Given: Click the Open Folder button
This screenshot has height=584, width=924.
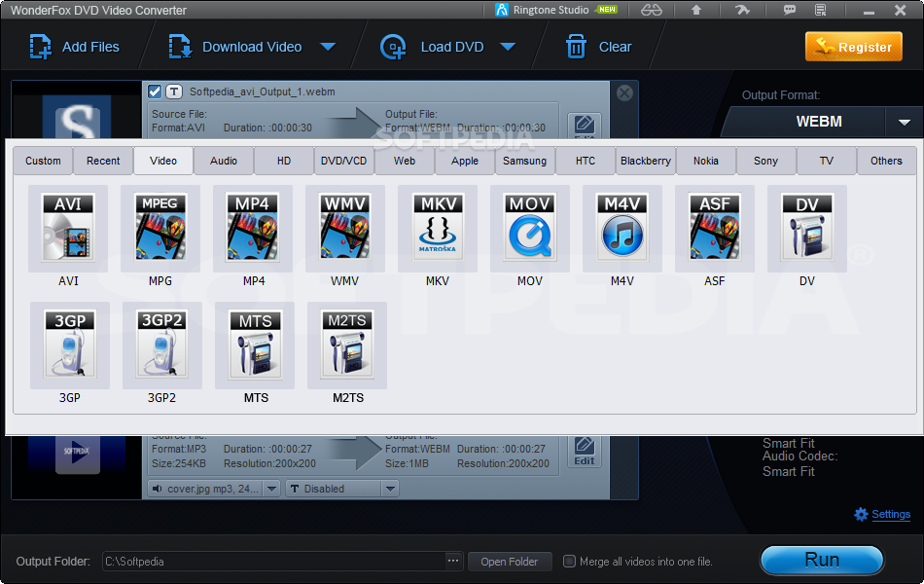Looking at the screenshot, I should [x=510, y=562].
